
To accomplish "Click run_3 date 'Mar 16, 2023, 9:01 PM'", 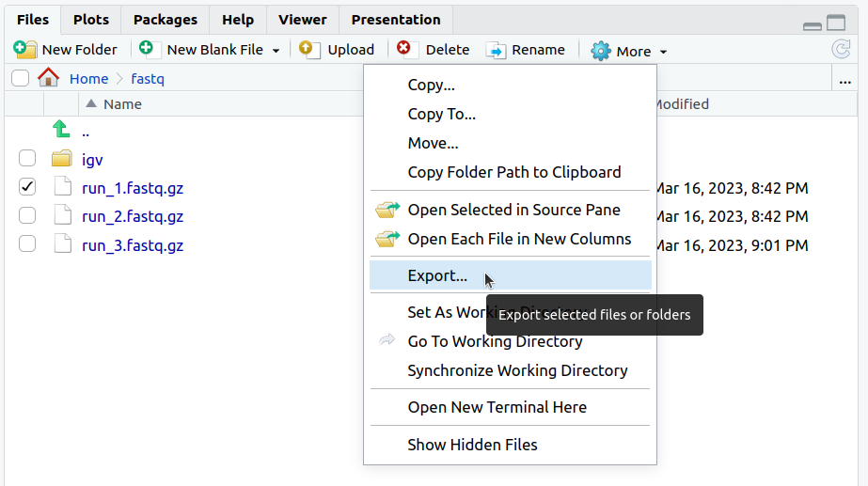I will 733,245.
